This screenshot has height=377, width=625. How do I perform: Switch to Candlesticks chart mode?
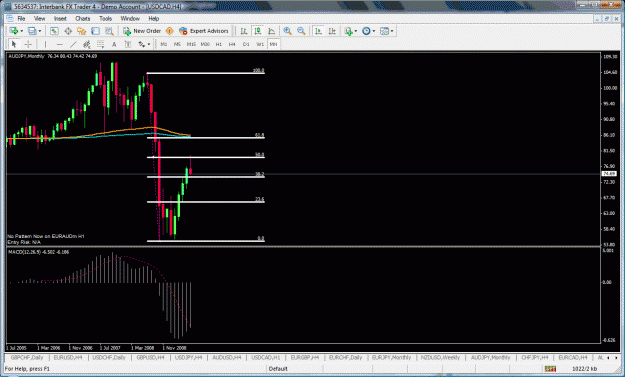pyautogui.click(x=257, y=31)
